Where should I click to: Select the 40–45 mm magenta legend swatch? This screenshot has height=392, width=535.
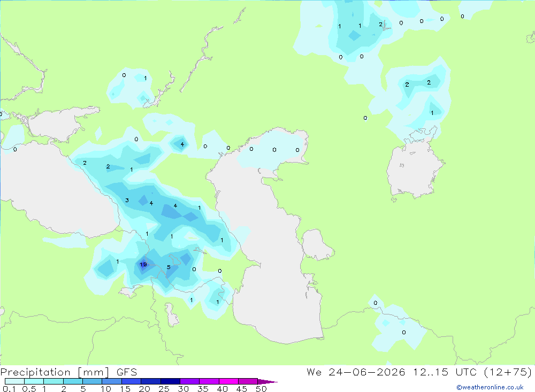pos(228,381)
